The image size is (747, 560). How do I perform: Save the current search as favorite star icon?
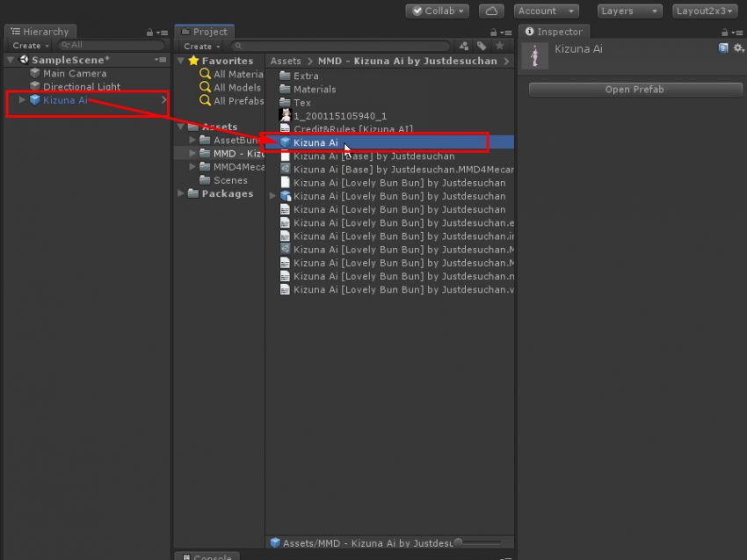[x=499, y=45]
